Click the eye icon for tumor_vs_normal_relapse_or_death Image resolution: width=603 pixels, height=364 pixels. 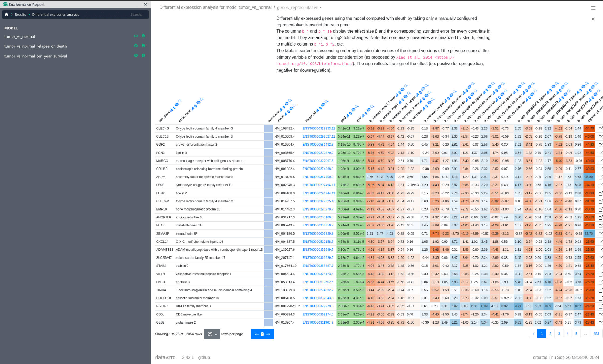pyautogui.click(x=136, y=46)
